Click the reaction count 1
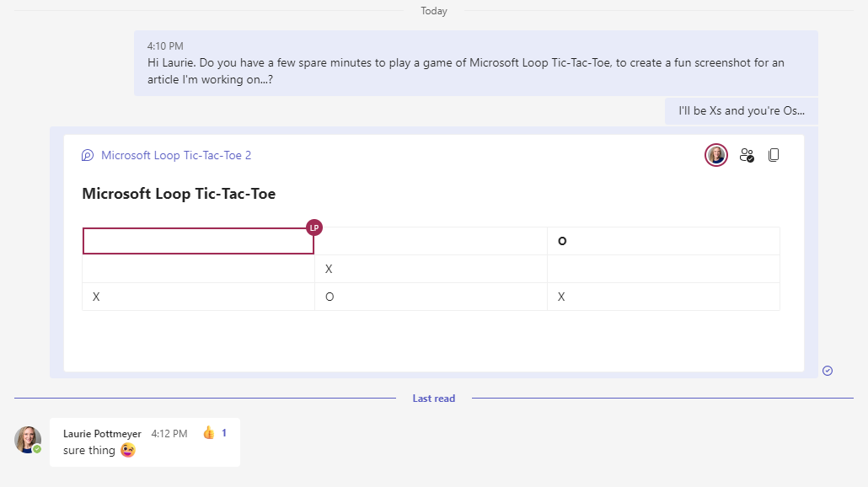The image size is (868, 487). 224,433
